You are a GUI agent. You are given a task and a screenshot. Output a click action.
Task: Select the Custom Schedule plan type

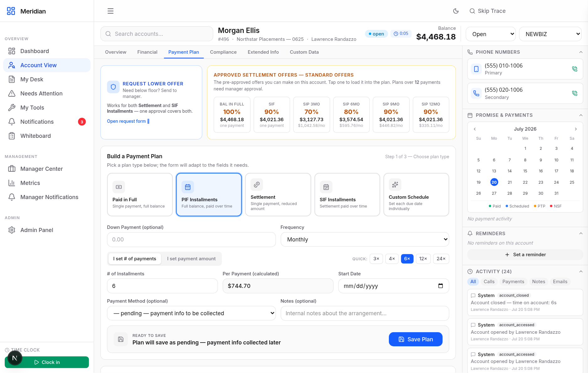[x=416, y=195]
